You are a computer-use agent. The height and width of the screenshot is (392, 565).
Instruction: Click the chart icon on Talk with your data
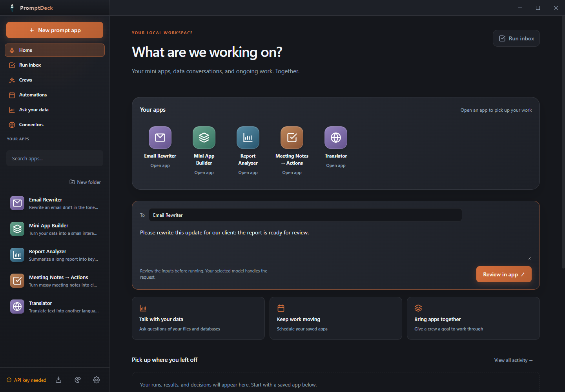(x=143, y=308)
